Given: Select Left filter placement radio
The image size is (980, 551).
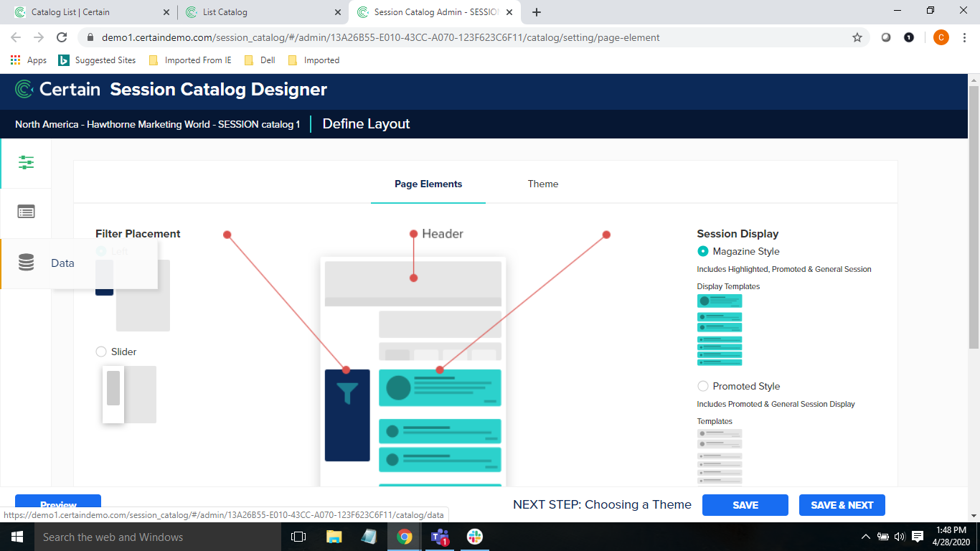Looking at the screenshot, I should coord(101,251).
